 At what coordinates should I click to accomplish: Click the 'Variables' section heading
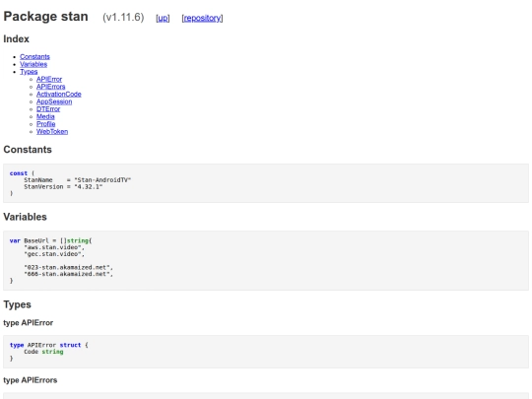25,217
